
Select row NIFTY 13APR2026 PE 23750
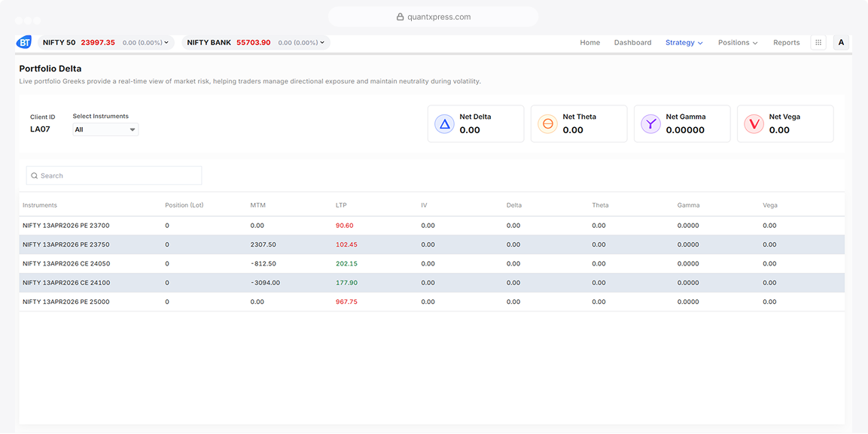tap(432, 244)
